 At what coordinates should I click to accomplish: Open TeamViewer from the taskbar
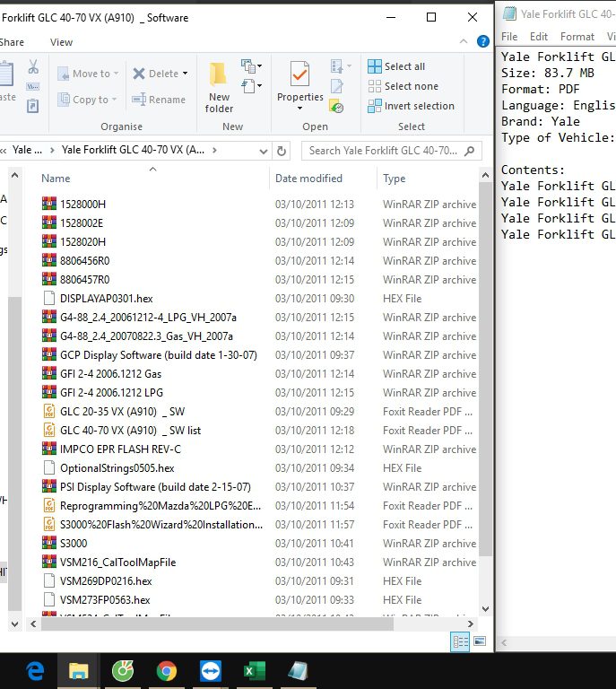(211, 671)
